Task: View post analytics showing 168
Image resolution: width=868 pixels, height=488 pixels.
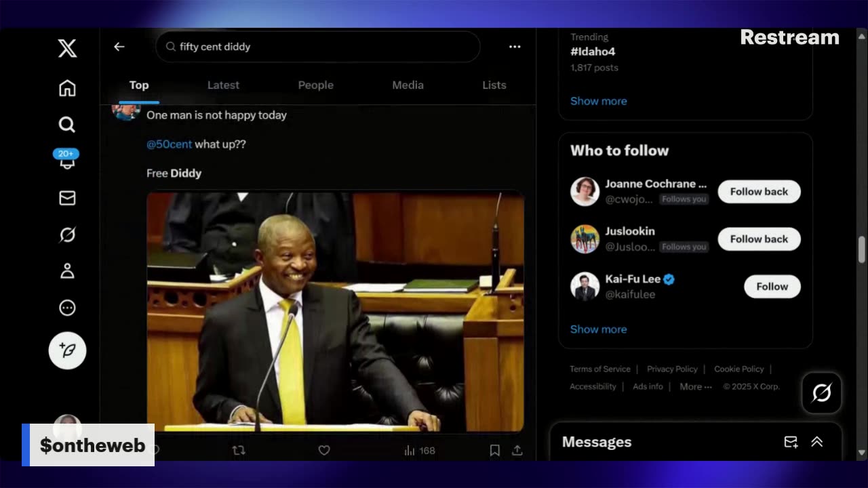Action: tap(419, 451)
